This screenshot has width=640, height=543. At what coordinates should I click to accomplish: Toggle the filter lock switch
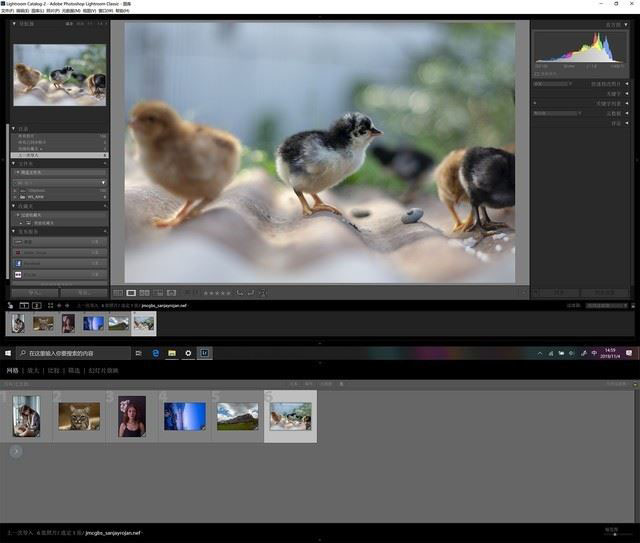pyautogui.click(x=633, y=305)
